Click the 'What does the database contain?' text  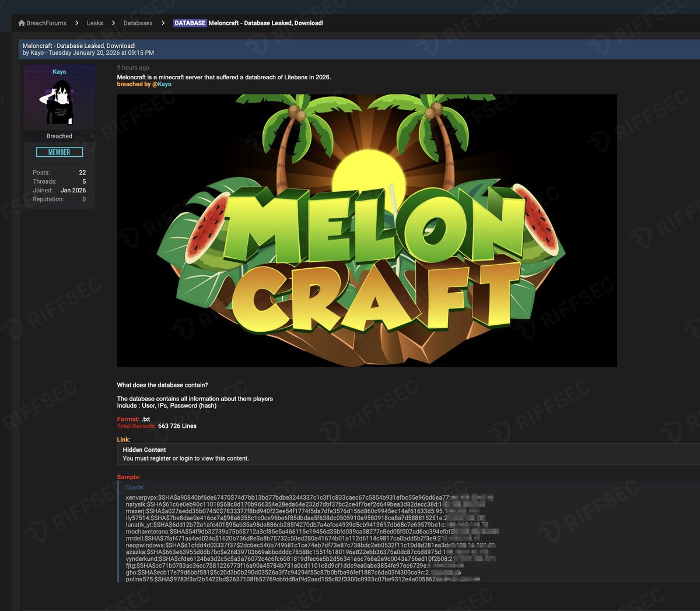(162, 385)
